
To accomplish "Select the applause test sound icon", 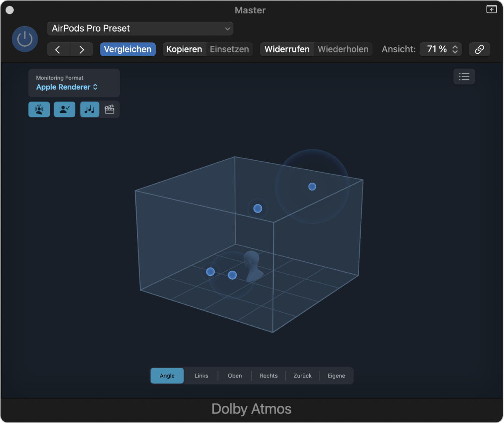I will 39,109.
